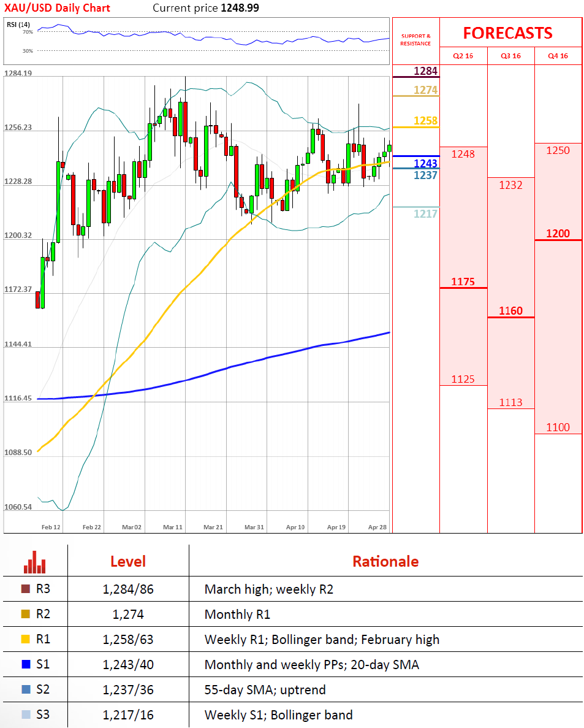Image resolution: width=584 pixels, height=728 pixels.
Task: Click the 1217 support level label
Action: pos(425,213)
